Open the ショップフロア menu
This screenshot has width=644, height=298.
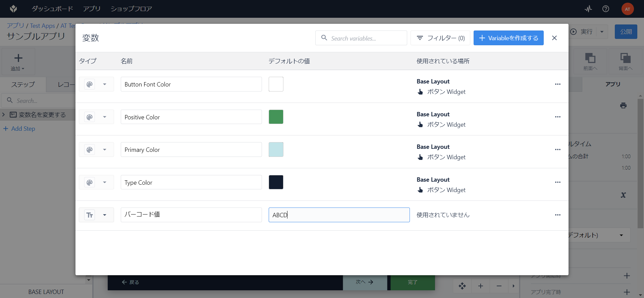pyautogui.click(x=131, y=9)
